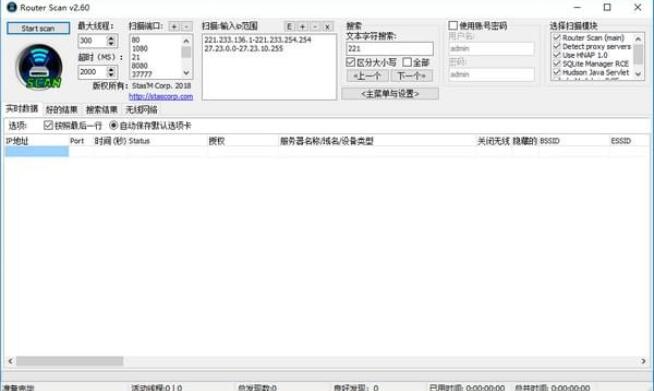Click the horizontal scrollbar thumb in results
Viewport: 654px width, 391px height.
[70, 361]
